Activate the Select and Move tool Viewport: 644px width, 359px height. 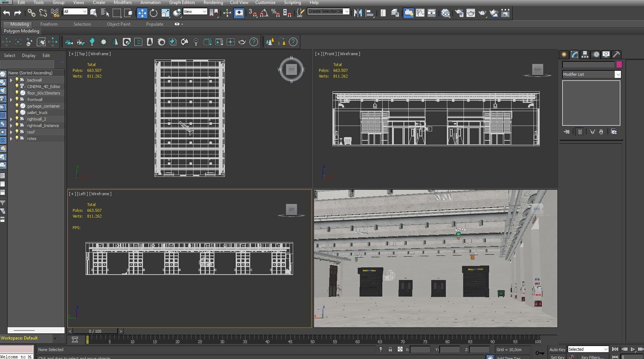point(142,13)
